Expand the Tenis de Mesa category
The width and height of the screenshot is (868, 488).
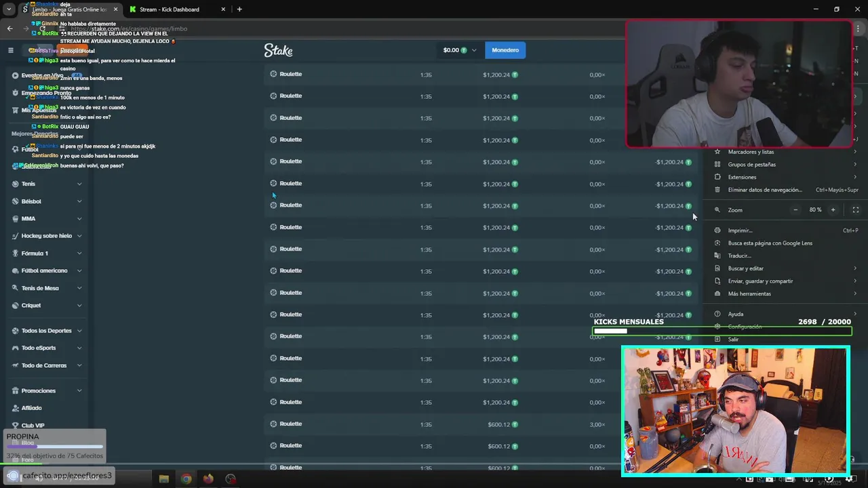pos(79,288)
